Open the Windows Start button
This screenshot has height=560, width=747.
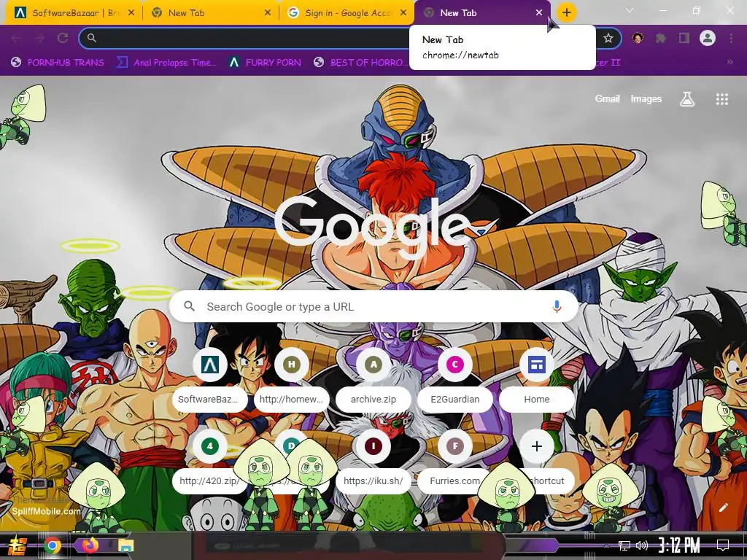pos(18,545)
